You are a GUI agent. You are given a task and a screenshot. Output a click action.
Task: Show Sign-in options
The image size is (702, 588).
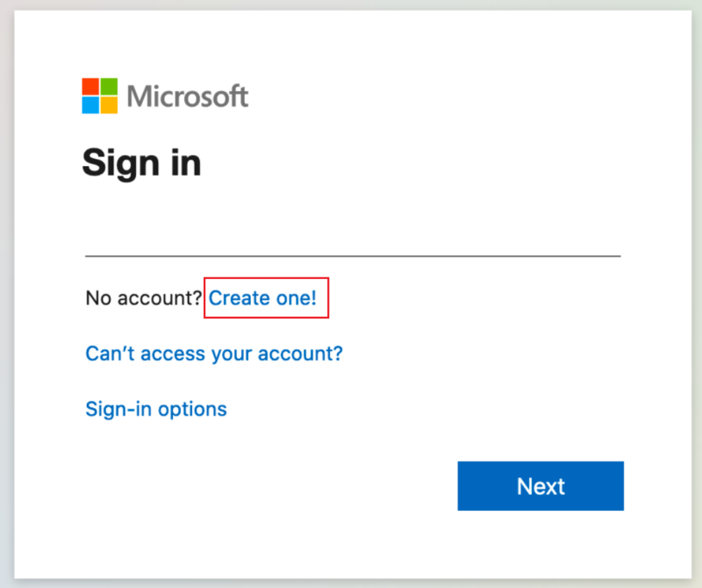coord(155,409)
